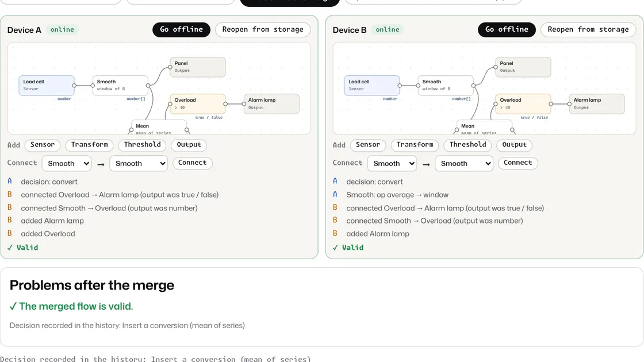Screen dimensions: 644x362
Task: Click Device B's 'added Alarm lamp' history entry
Action: pyautogui.click(x=377, y=234)
